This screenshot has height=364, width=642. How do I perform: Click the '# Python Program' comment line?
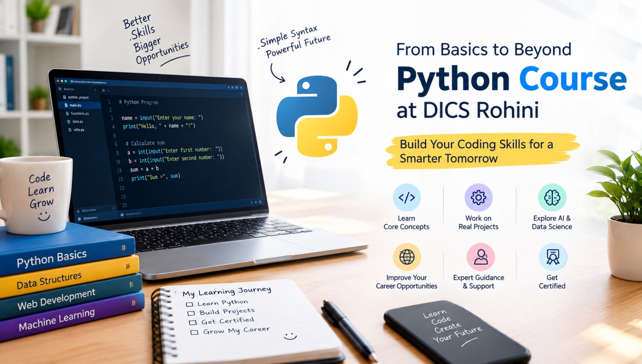pyautogui.click(x=139, y=102)
